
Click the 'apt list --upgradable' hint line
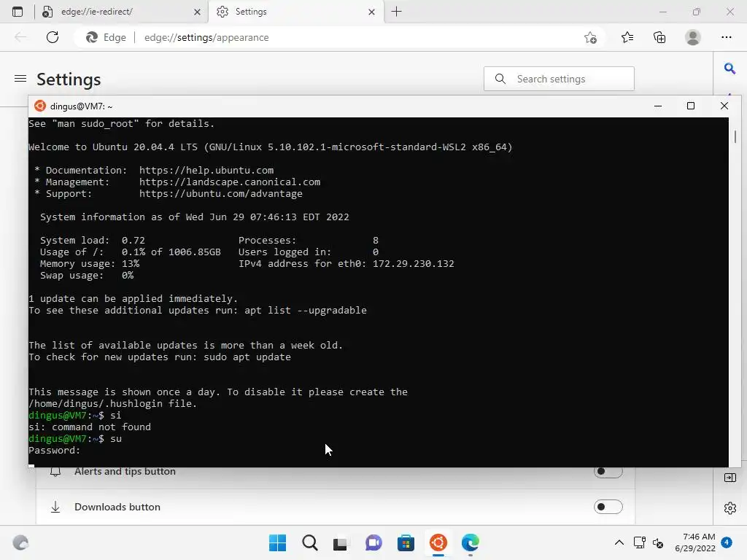pyautogui.click(x=198, y=311)
